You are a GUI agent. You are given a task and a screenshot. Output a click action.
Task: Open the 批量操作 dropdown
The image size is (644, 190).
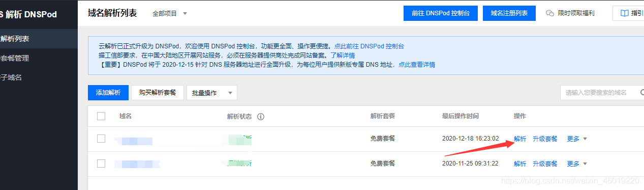pos(212,93)
